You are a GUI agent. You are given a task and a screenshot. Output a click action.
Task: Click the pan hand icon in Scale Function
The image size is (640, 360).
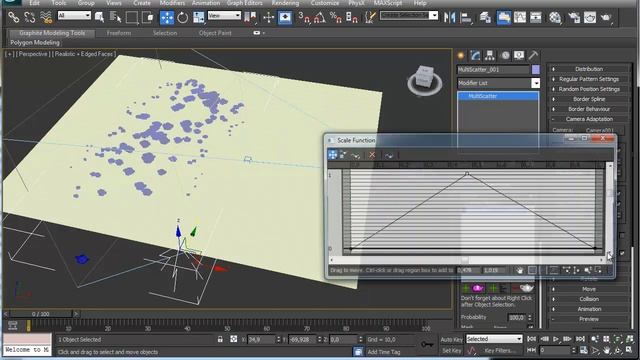(519, 270)
